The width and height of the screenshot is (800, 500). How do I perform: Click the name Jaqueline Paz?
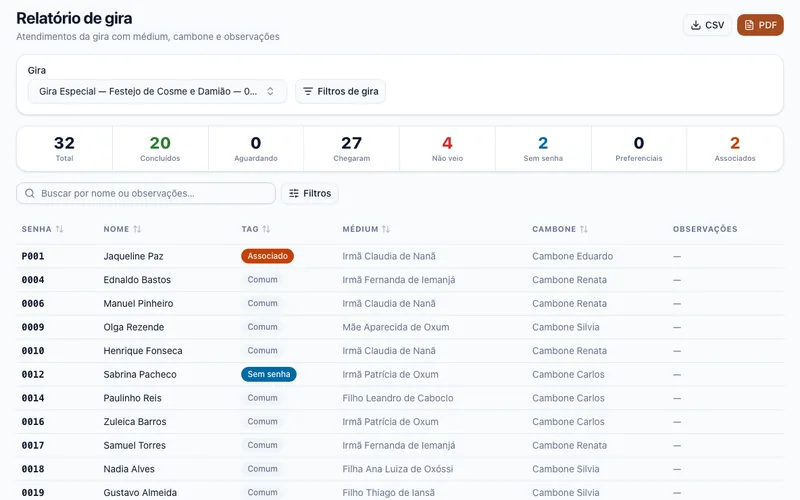coord(133,256)
